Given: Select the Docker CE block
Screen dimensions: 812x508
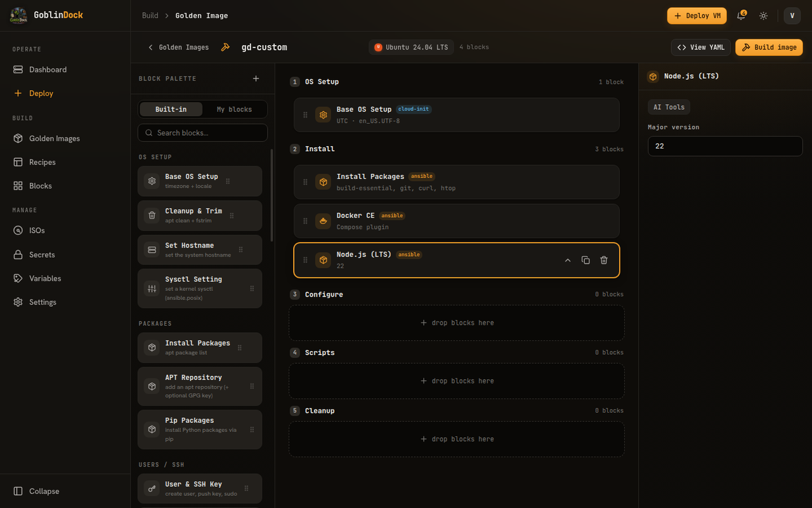Looking at the screenshot, I should click(457, 221).
